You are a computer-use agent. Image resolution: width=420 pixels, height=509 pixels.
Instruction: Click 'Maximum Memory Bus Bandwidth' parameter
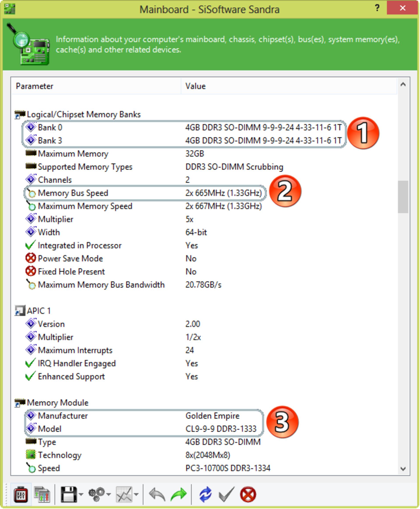(101, 285)
